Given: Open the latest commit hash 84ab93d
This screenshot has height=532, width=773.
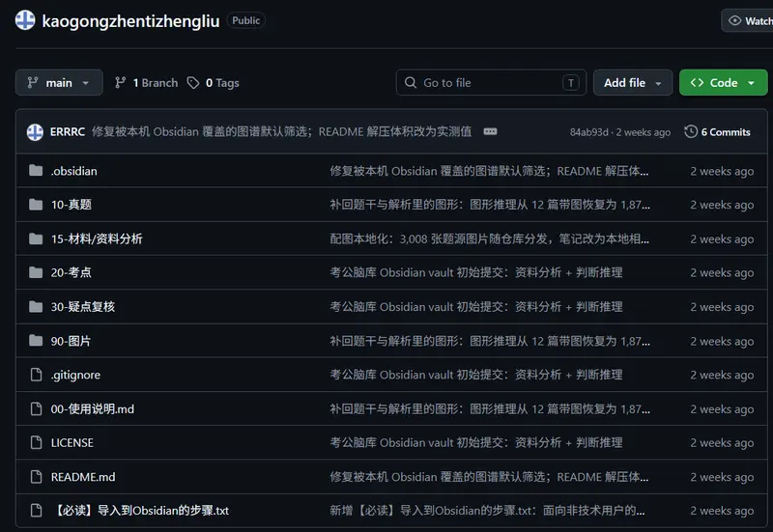Looking at the screenshot, I should click(x=589, y=132).
